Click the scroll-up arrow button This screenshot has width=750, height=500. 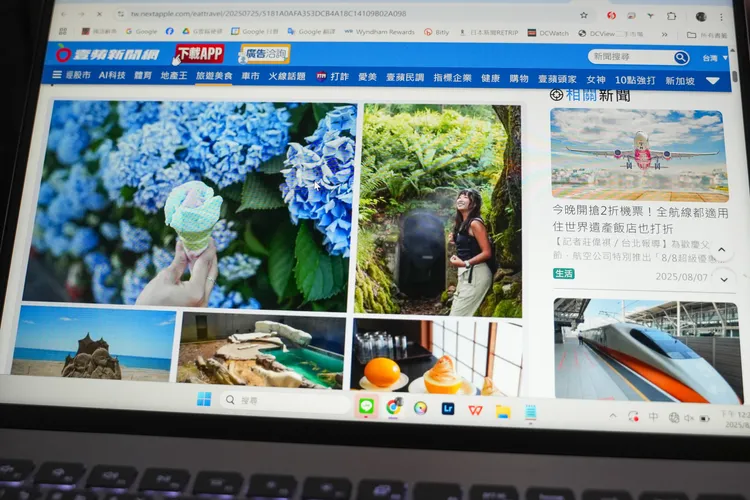pos(723,250)
